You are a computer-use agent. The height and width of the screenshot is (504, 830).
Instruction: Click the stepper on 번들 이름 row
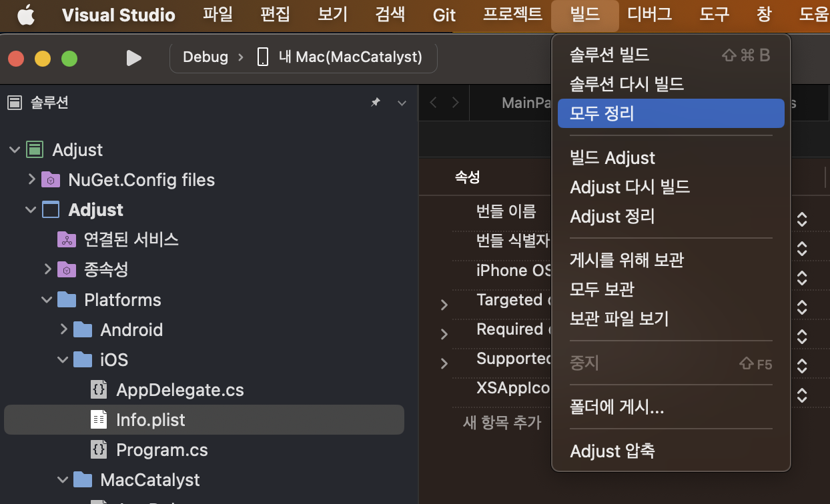(x=802, y=219)
